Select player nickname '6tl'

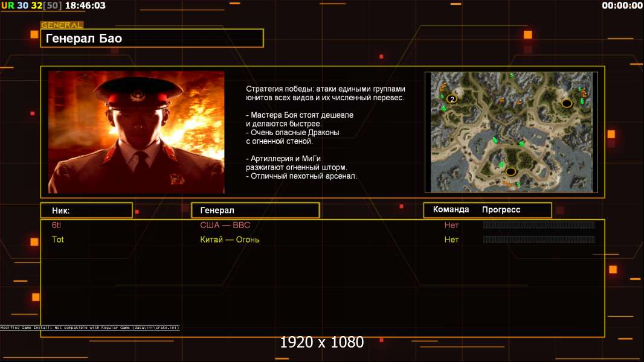pos(56,225)
